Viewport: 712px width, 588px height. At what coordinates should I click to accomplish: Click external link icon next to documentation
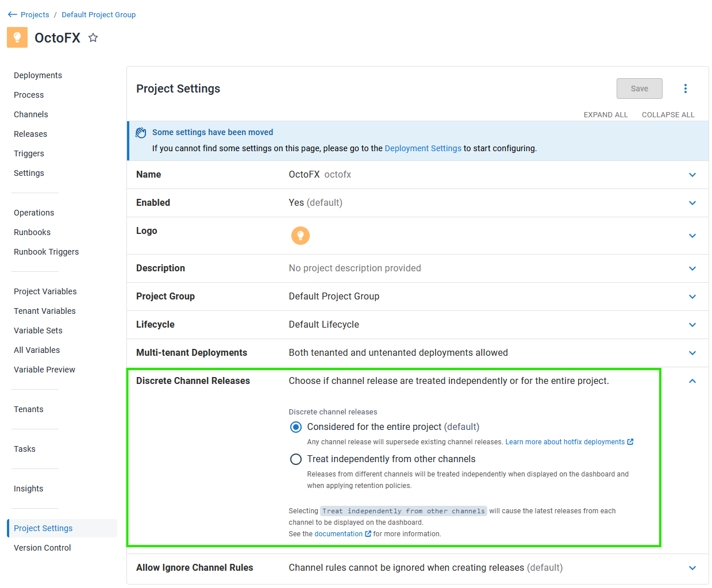click(368, 534)
